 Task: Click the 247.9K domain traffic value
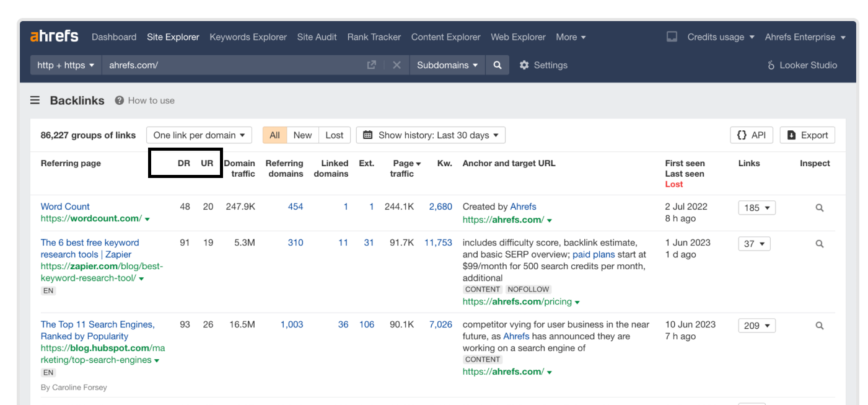[240, 207]
